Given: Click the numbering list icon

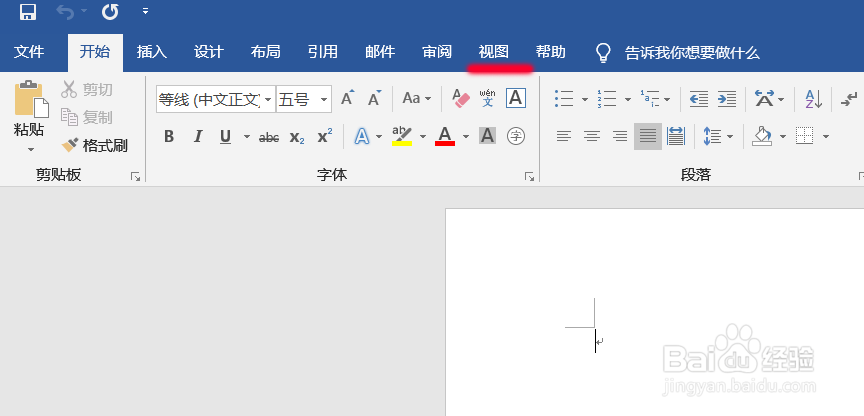Looking at the screenshot, I should (x=607, y=99).
